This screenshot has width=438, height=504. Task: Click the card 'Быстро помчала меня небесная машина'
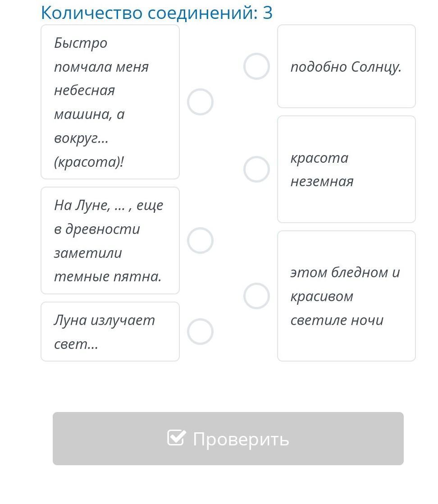pos(110,102)
